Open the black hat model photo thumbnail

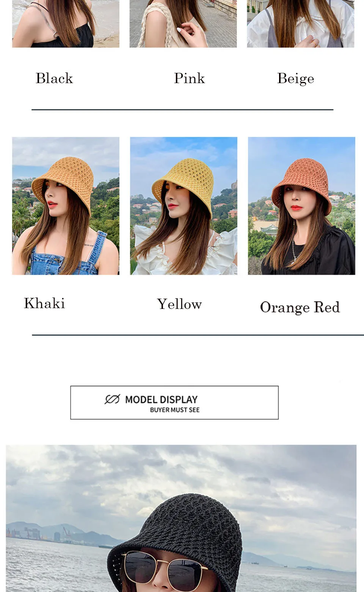click(x=66, y=24)
